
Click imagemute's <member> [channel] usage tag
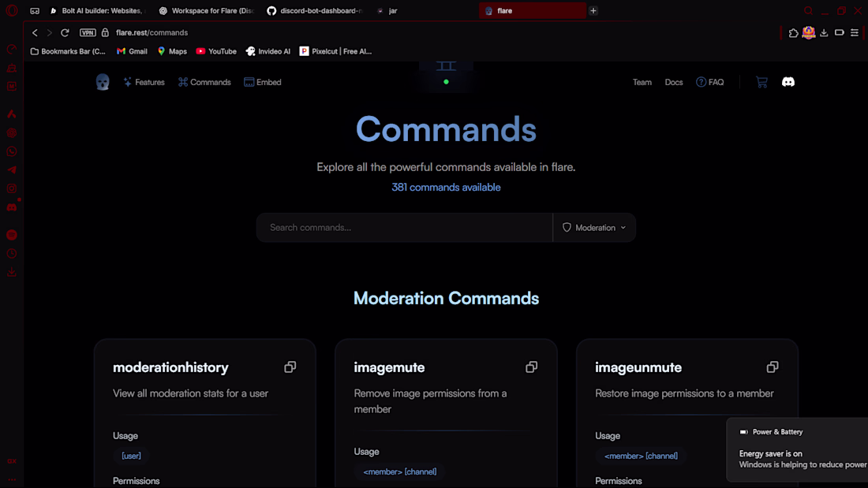click(400, 472)
